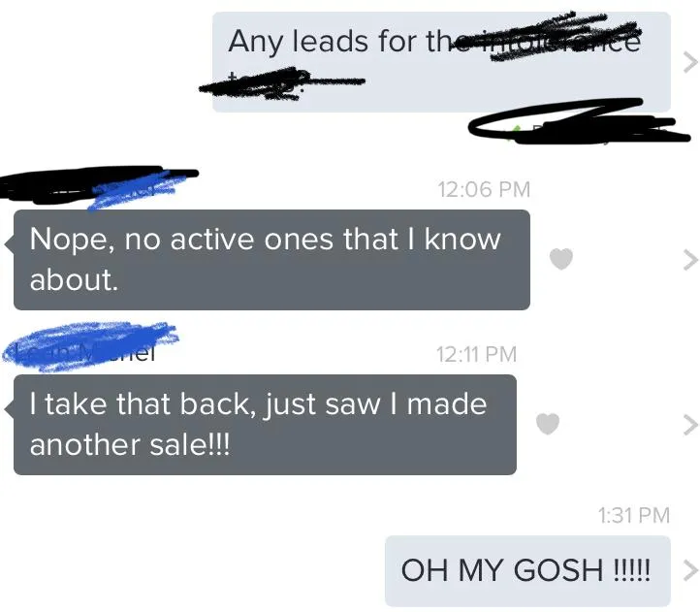Click the 1:31 PM timestamp

[x=634, y=515]
